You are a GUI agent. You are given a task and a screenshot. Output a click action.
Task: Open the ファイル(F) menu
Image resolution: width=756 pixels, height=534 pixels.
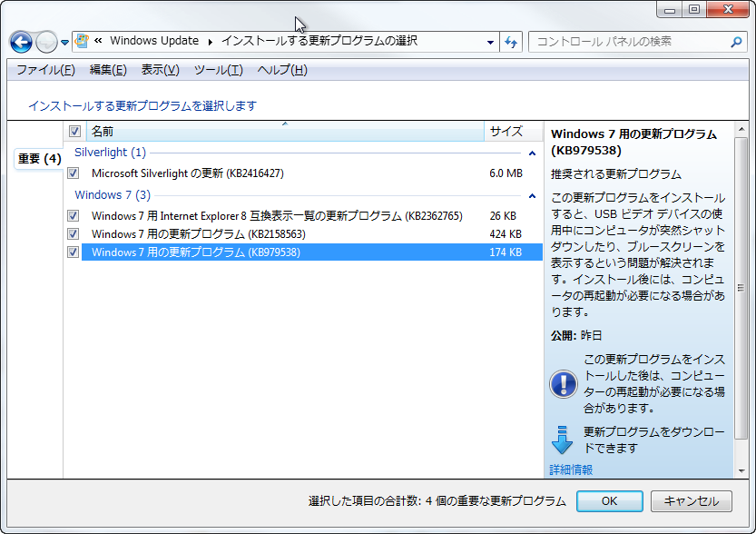click(45, 70)
